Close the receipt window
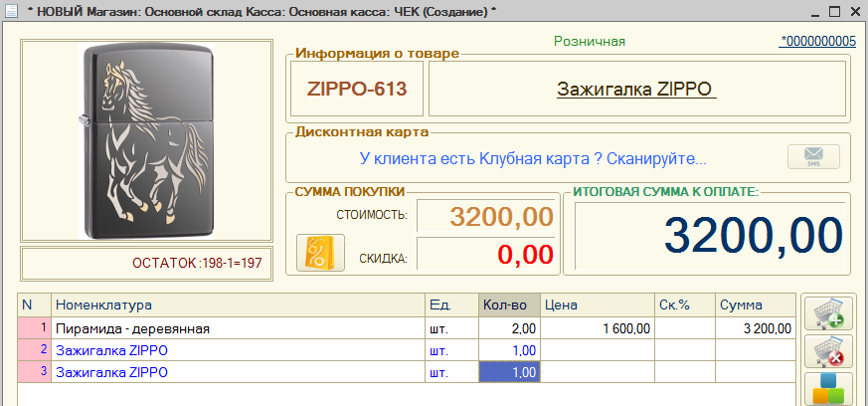The image size is (868, 406). pyautogui.click(x=853, y=11)
